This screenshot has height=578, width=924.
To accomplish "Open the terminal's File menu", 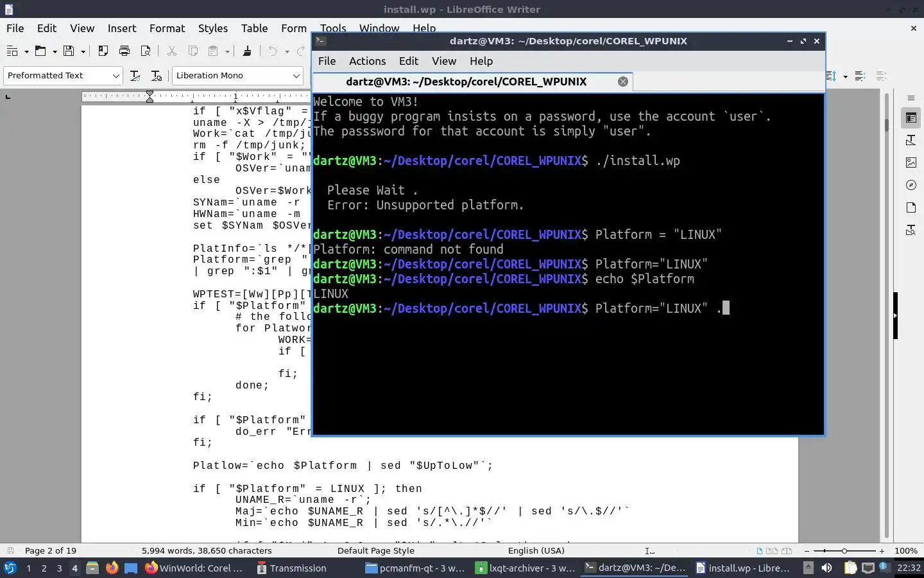I will coord(327,61).
